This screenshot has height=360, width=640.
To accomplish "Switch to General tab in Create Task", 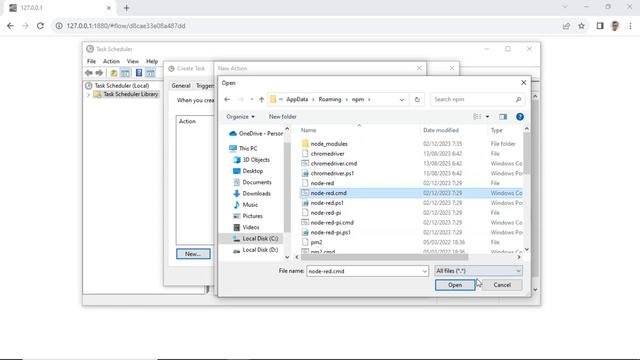I will click(x=181, y=86).
